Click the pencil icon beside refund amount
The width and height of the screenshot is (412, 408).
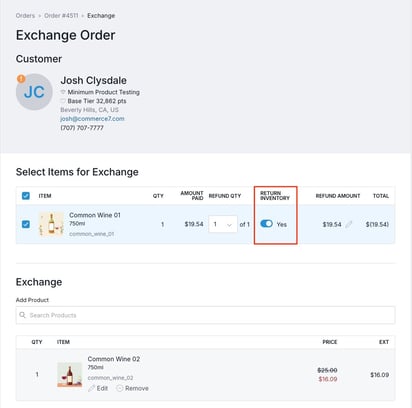pyautogui.click(x=349, y=224)
